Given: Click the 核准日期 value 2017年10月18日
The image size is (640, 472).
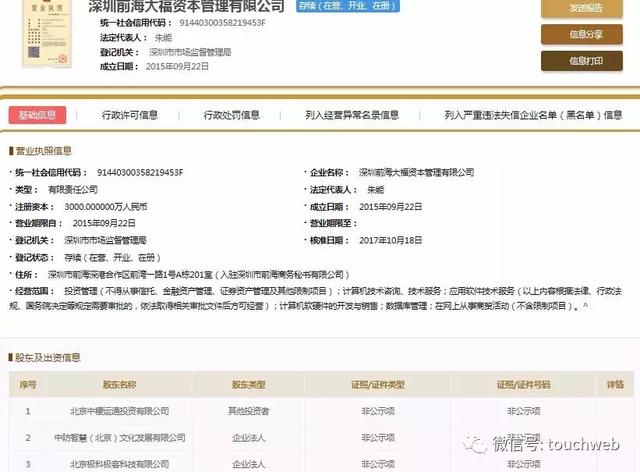Looking at the screenshot, I should pyautogui.click(x=390, y=240).
